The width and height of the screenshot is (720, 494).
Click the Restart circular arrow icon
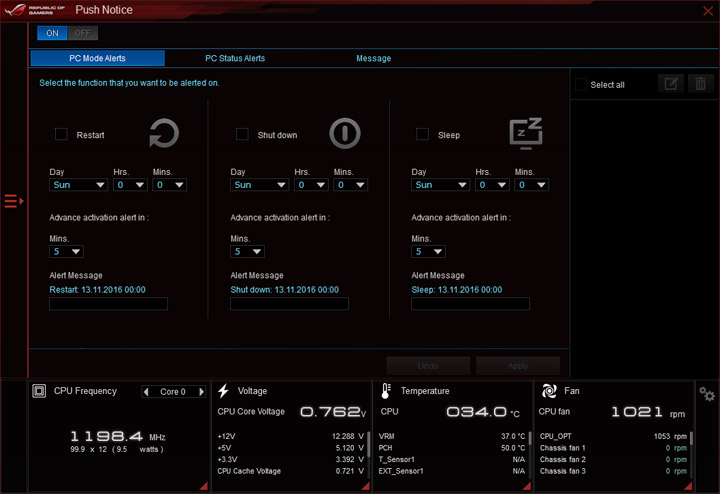click(164, 134)
